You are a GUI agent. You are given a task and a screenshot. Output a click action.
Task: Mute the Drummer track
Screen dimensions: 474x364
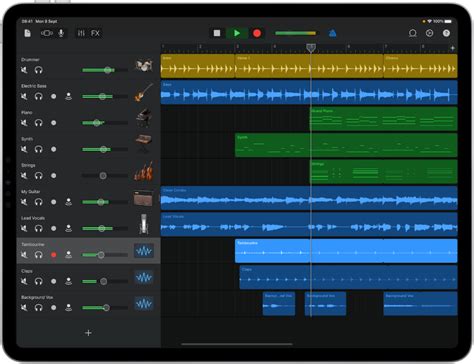coord(24,70)
